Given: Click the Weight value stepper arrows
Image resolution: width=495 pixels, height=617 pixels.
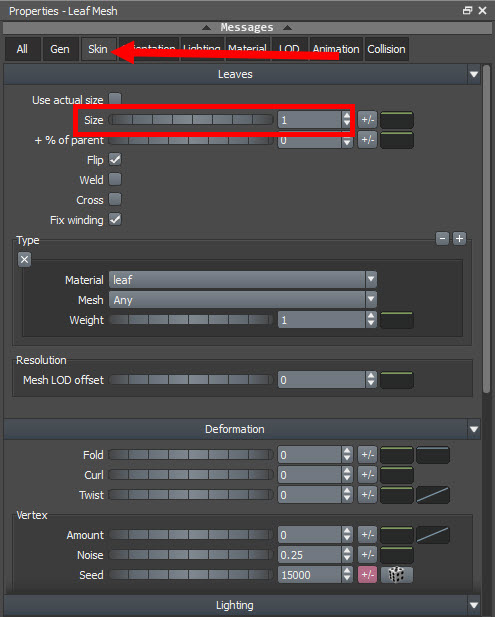Looking at the screenshot, I should tap(371, 320).
